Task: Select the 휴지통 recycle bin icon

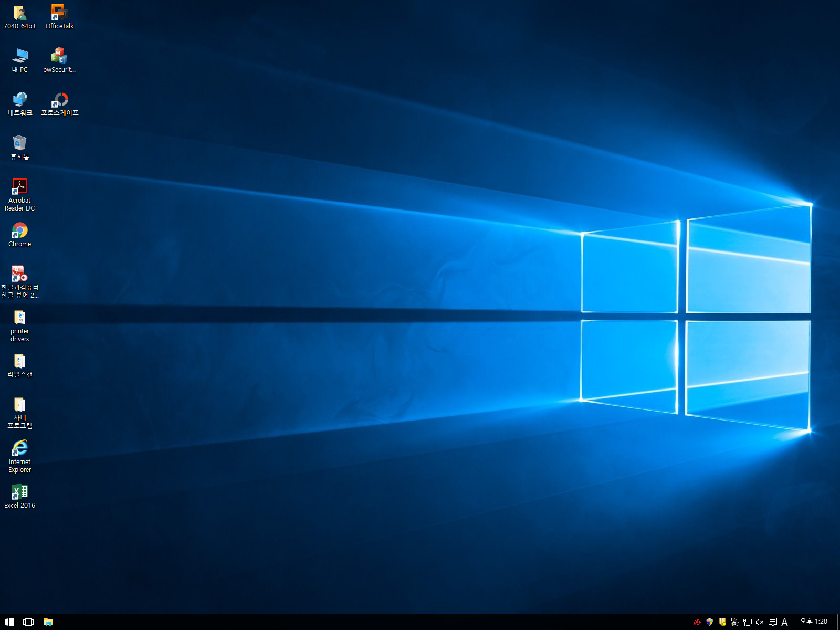Action: click(20, 148)
